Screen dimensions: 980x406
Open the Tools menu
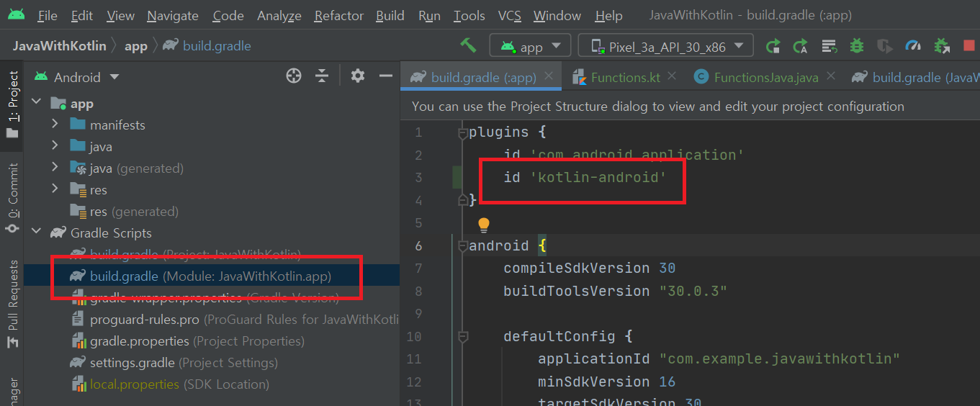469,15
